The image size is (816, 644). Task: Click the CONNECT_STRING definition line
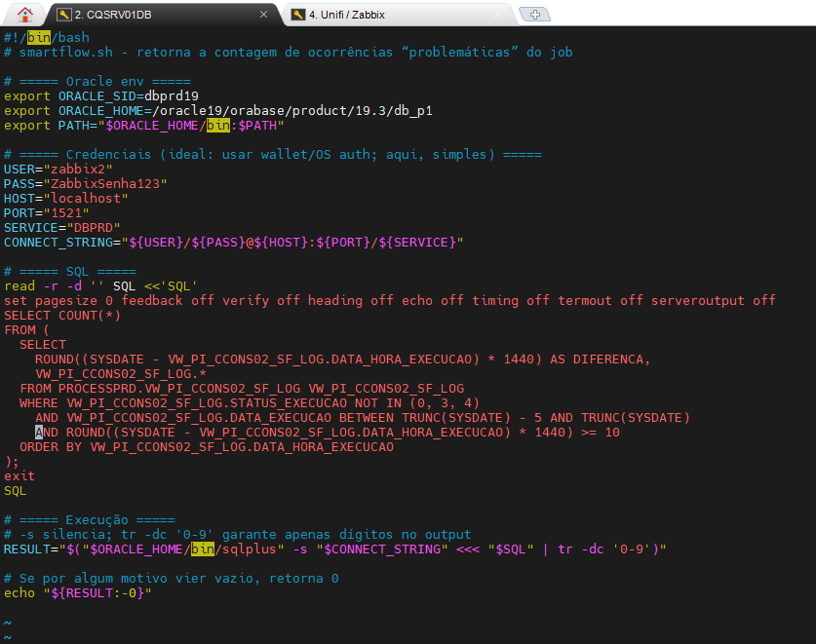pos(234,242)
